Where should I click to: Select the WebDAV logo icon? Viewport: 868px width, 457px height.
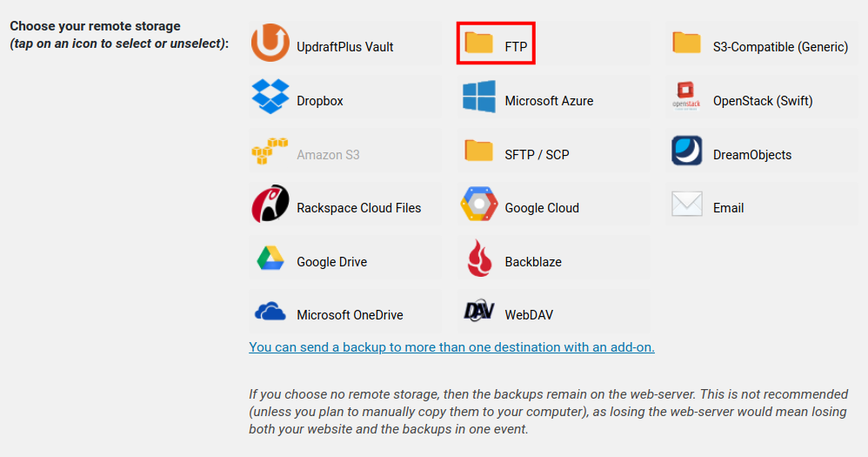478,313
